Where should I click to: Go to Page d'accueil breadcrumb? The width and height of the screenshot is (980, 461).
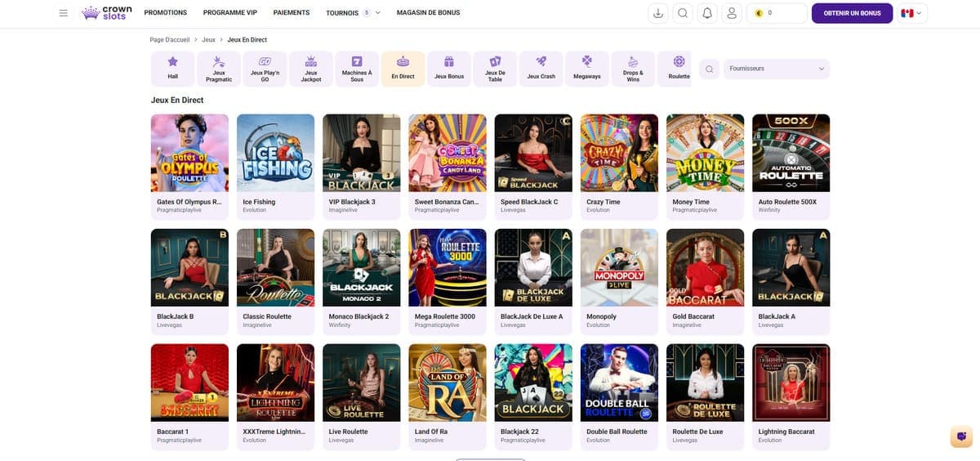[x=169, y=39]
